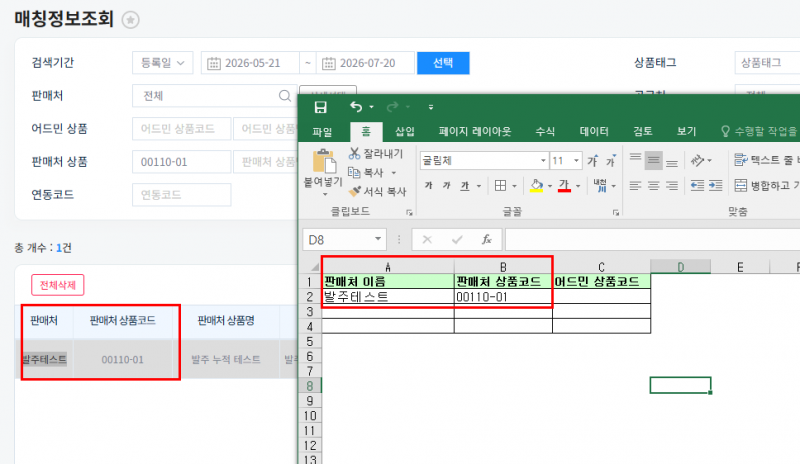The width and height of the screenshot is (800, 464).
Task: Open the fill color dropdown arrow
Action: coord(549,186)
